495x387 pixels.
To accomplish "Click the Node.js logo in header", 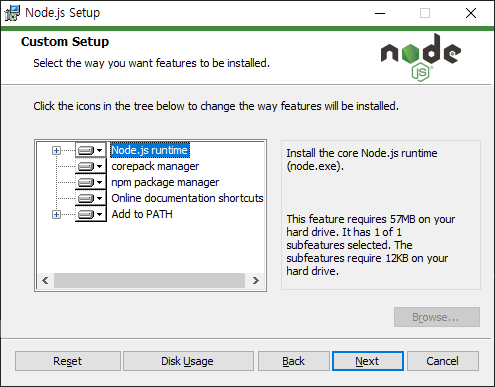I will click(x=421, y=57).
